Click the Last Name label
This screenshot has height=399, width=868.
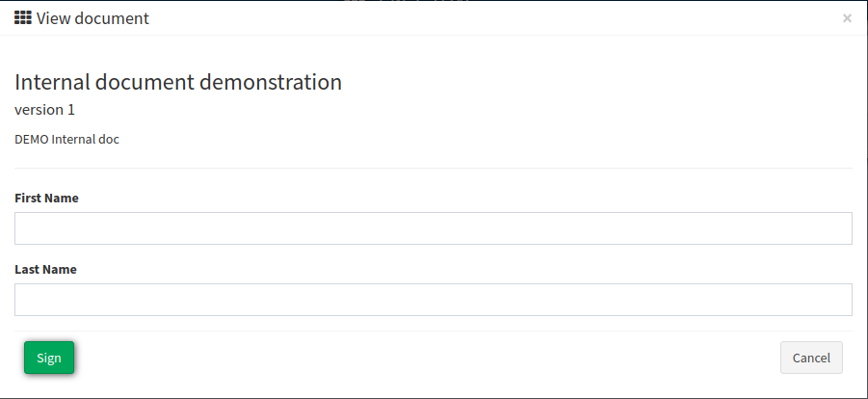coord(45,269)
